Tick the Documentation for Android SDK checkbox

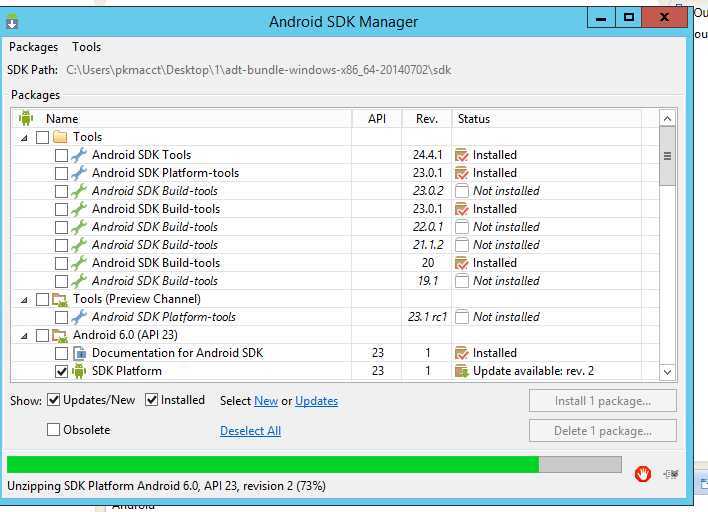pyautogui.click(x=61, y=354)
